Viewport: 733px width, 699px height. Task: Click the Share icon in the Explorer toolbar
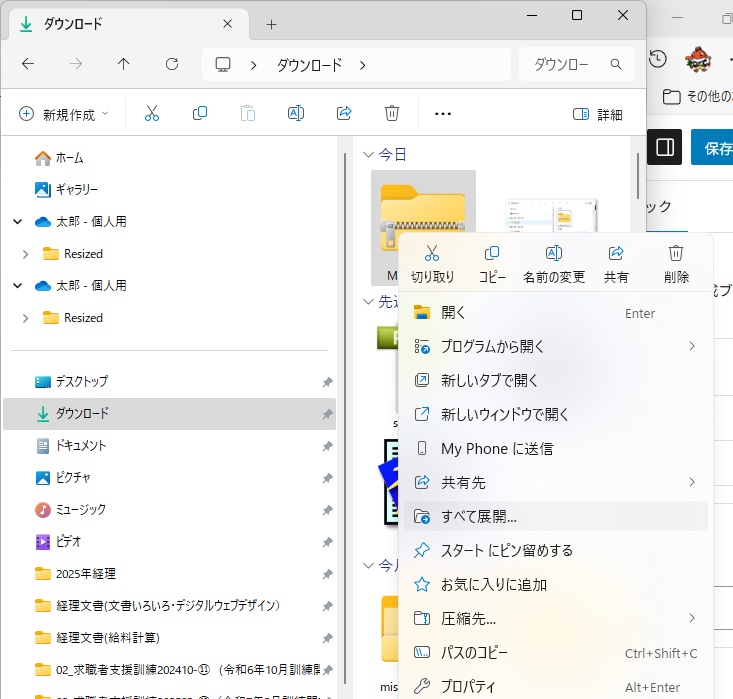[344, 114]
